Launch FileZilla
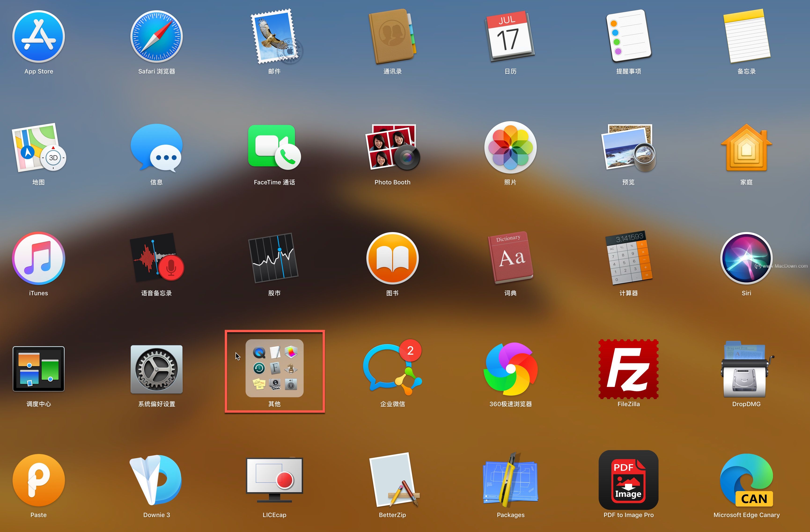This screenshot has height=532, width=810. 628,369
